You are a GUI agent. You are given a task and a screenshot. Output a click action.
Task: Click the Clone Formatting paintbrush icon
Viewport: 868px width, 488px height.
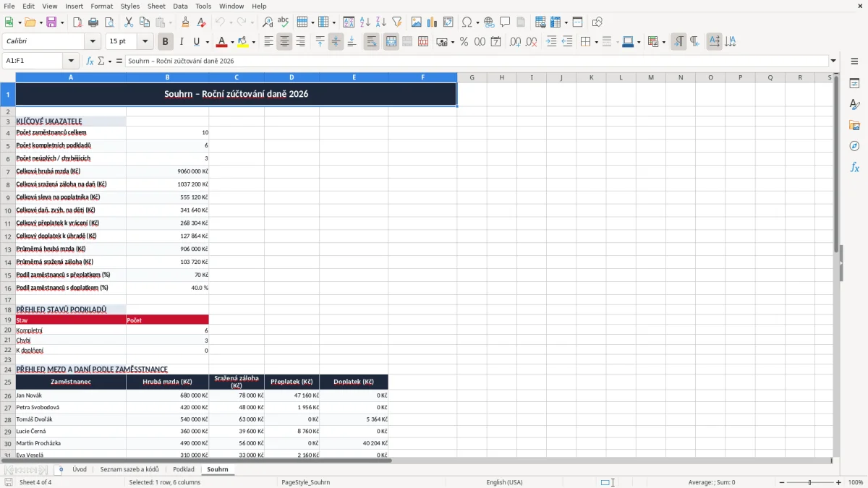(x=185, y=22)
